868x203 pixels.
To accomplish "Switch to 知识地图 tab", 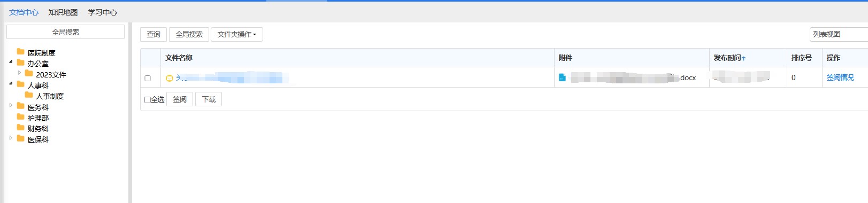I will click(x=63, y=12).
